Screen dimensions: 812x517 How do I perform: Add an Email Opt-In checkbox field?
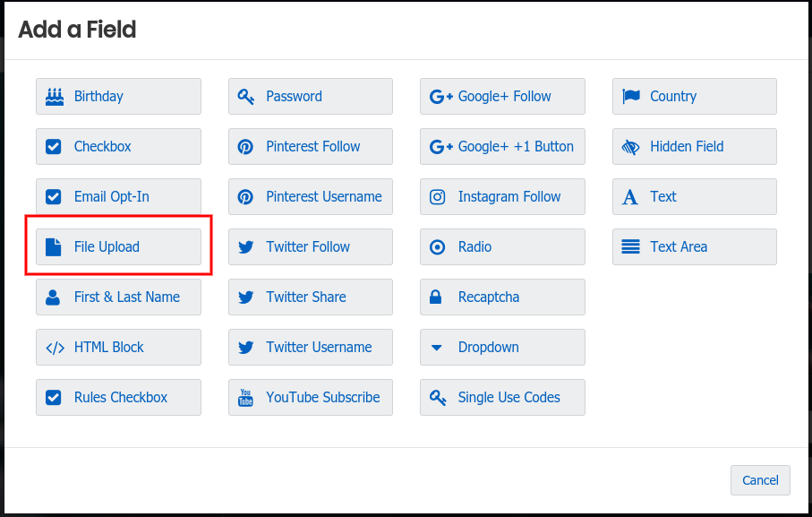(x=118, y=196)
